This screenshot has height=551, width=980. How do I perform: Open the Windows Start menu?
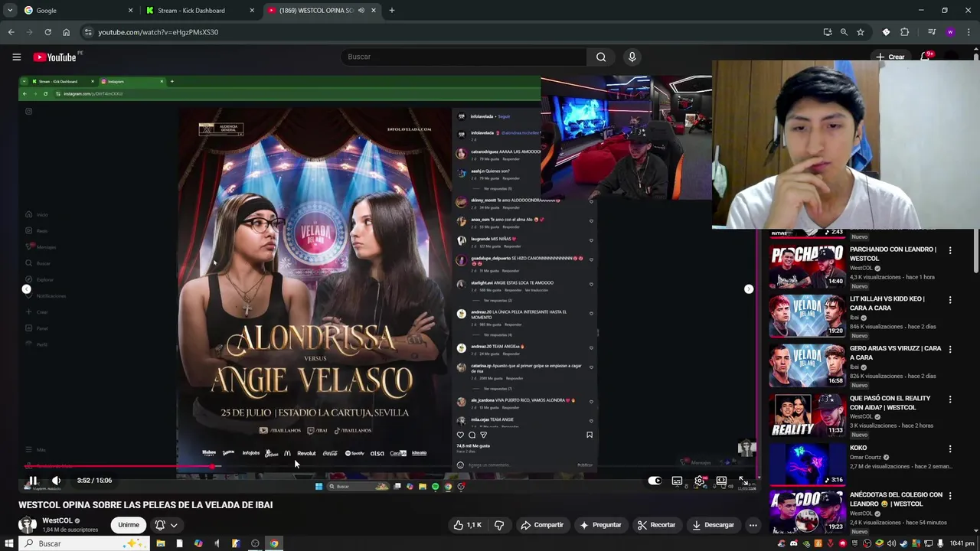point(8,543)
